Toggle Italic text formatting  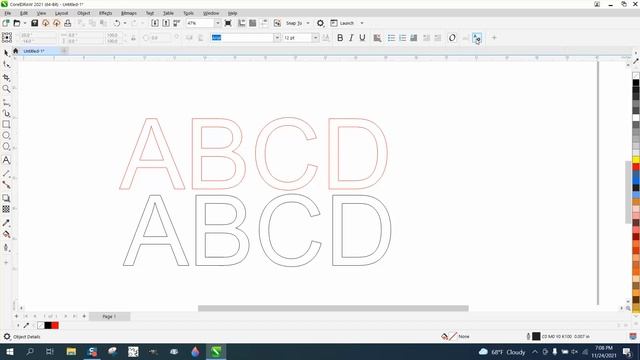pyautogui.click(x=351, y=38)
